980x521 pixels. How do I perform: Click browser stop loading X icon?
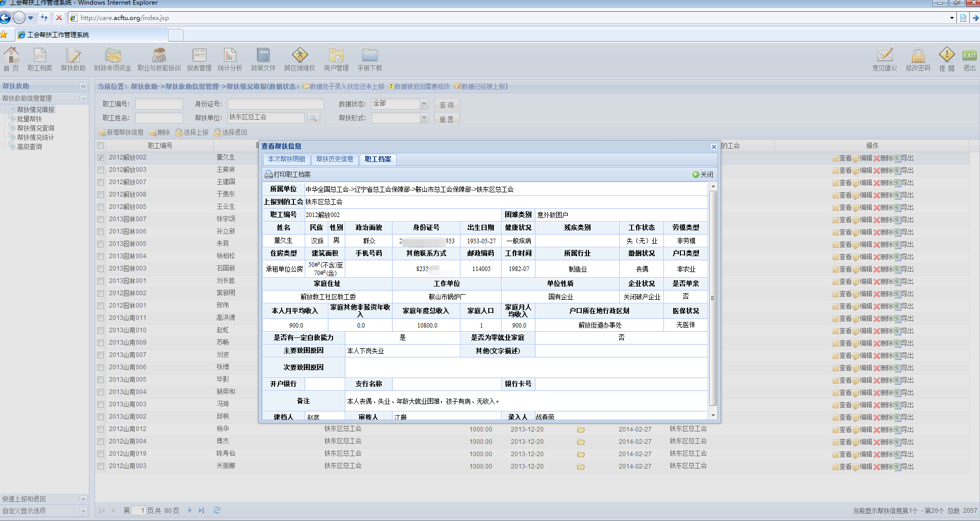(59, 17)
